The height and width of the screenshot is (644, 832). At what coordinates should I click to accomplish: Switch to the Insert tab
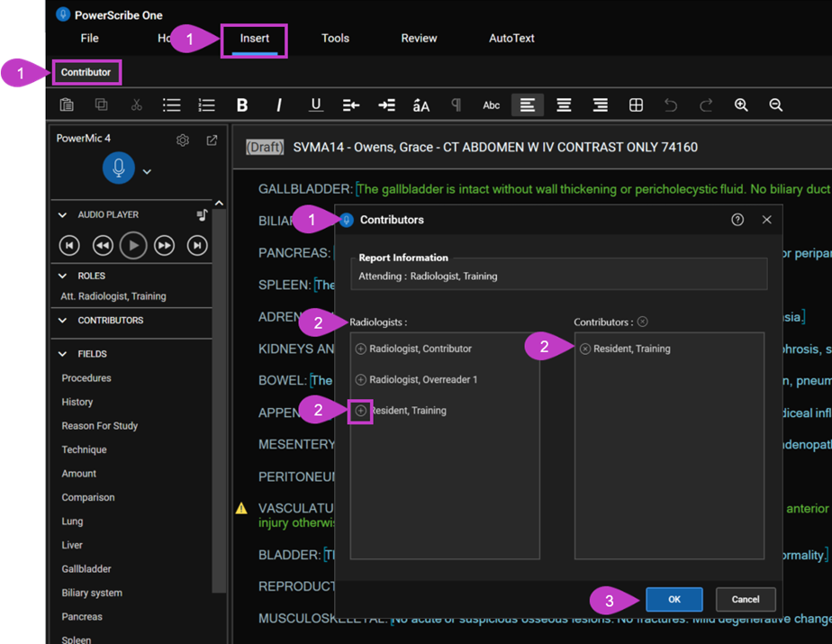pos(254,38)
